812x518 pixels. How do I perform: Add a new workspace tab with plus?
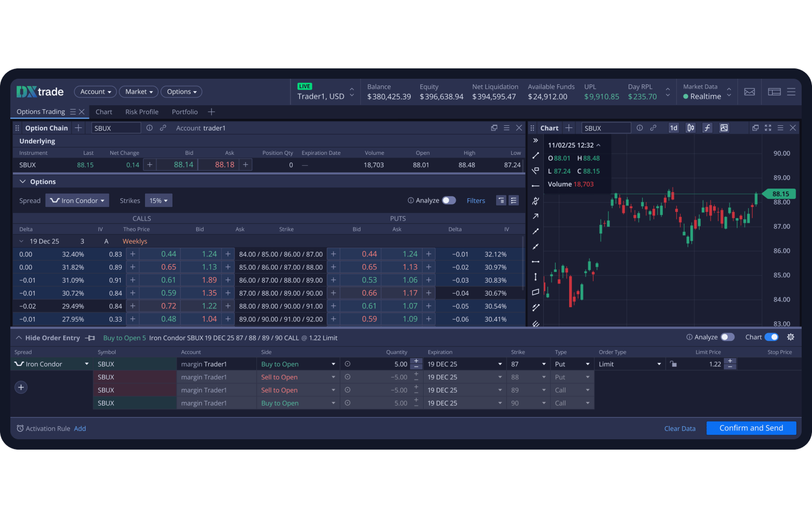(x=211, y=112)
